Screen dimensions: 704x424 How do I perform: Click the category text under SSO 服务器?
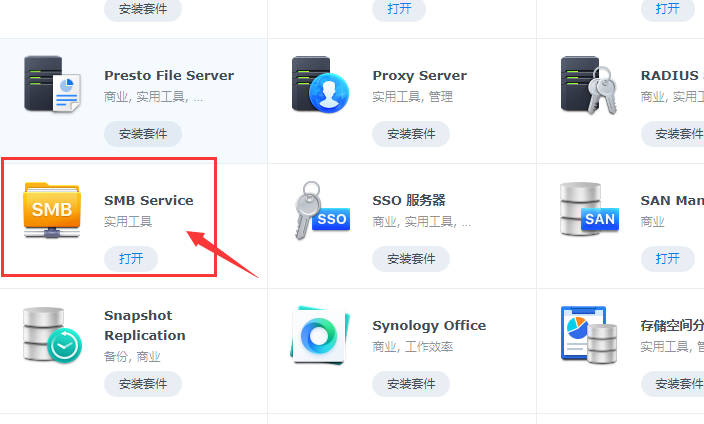(422, 221)
